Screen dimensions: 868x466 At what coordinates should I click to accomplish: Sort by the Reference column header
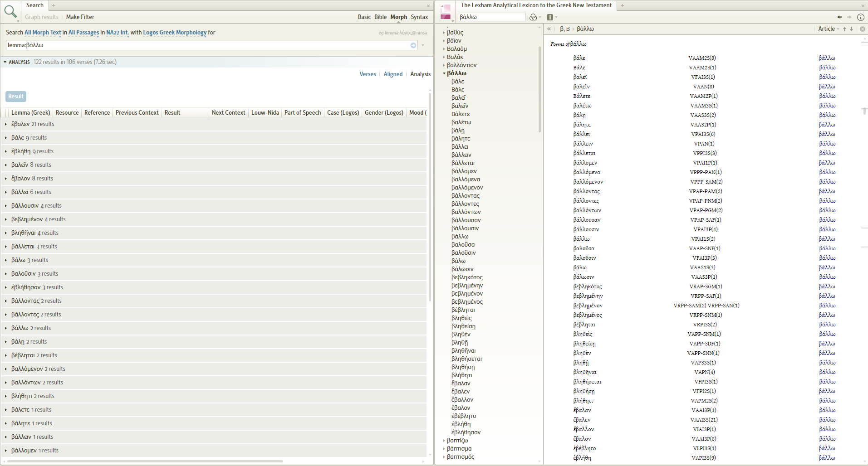[x=97, y=113]
